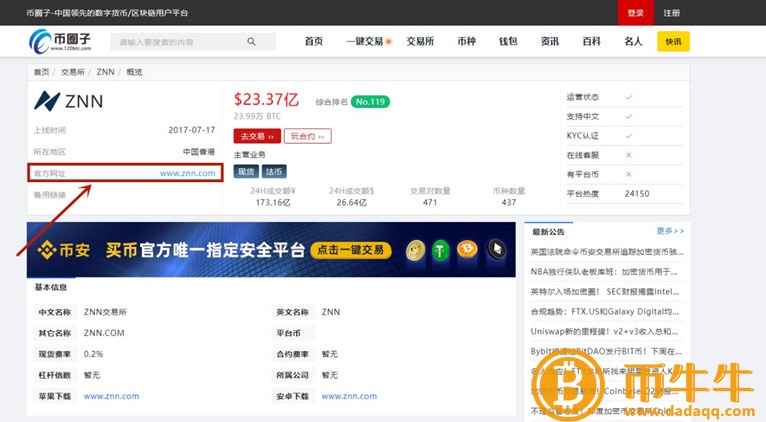The image size is (766, 422).
Task: Click ZNN in the breadcrumb
Action: (106, 72)
